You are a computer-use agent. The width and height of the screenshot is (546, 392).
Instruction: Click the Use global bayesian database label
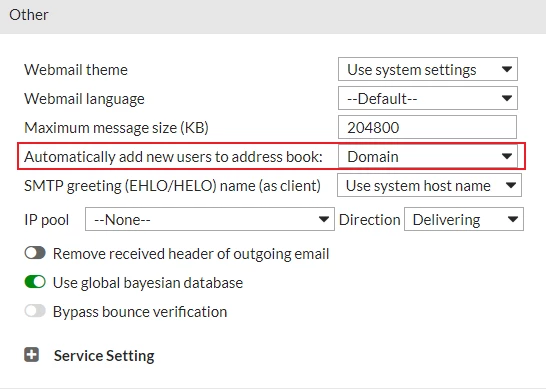click(x=148, y=283)
